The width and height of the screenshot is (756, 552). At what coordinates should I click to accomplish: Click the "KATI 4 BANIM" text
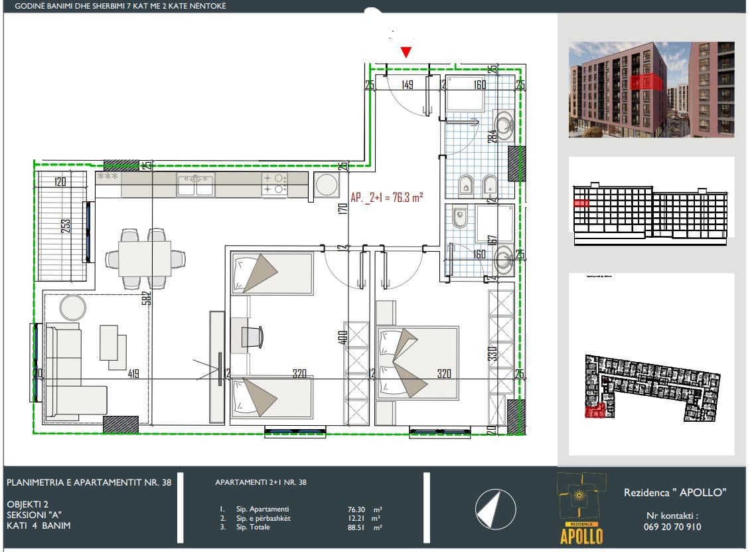[x=38, y=525]
